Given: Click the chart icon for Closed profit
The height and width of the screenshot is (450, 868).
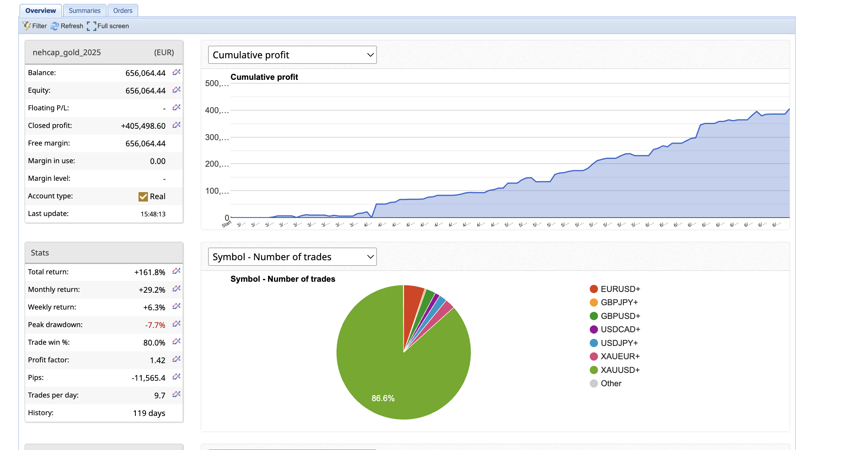Looking at the screenshot, I should point(176,125).
